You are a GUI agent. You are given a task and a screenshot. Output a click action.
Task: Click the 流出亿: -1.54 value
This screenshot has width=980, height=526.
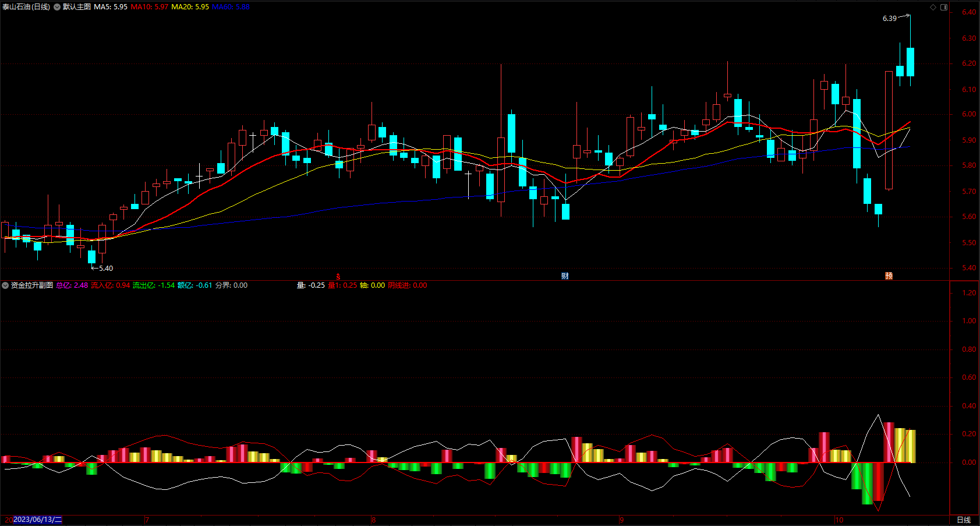coord(154,285)
